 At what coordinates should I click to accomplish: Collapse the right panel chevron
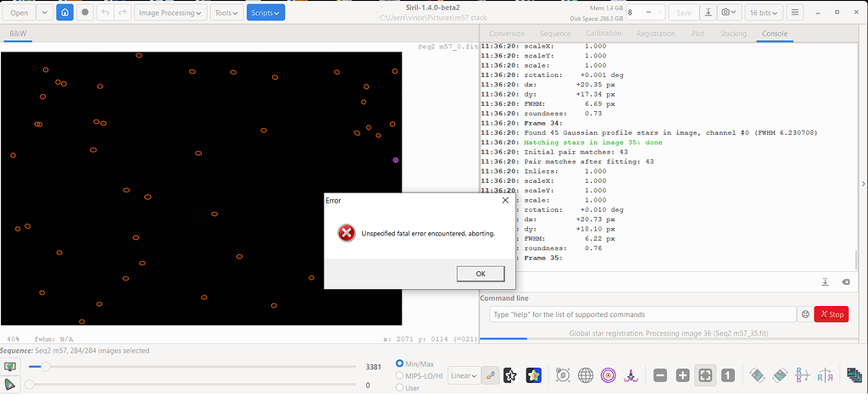click(x=863, y=184)
